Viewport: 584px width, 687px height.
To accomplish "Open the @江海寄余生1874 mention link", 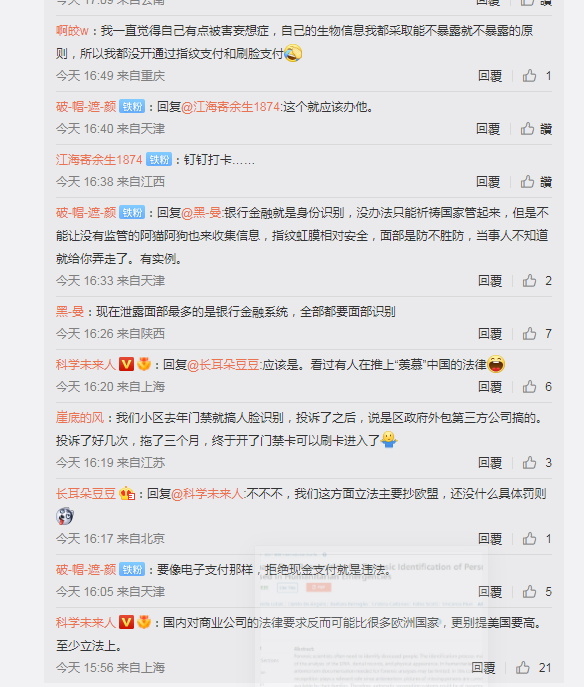I will pyautogui.click(x=230, y=107).
